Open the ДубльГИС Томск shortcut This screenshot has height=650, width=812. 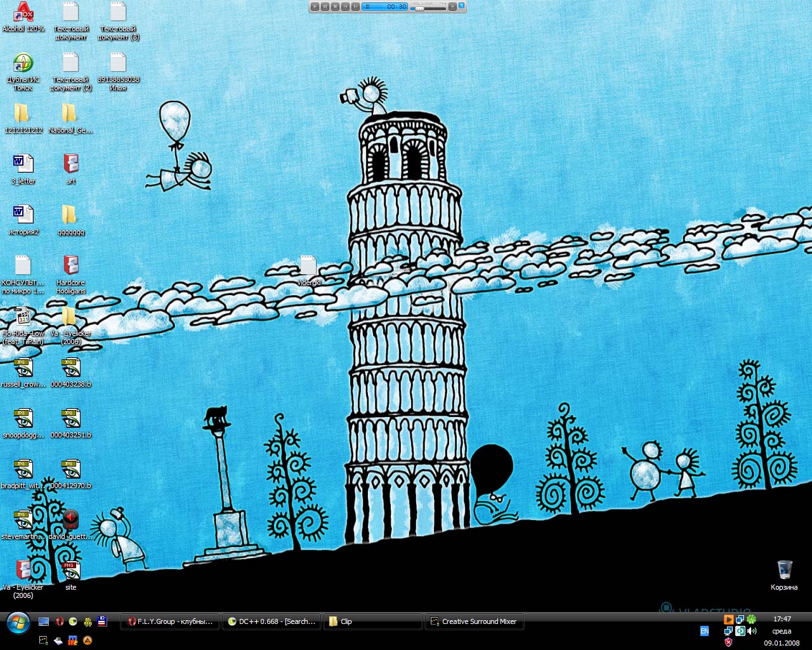pyautogui.click(x=23, y=72)
